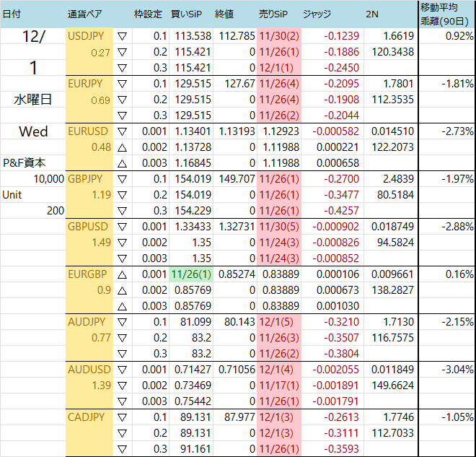The width and height of the screenshot is (476, 457).
Task: Click the up triangle in the EURUSD 0.002 row
Action: tap(122, 148)
